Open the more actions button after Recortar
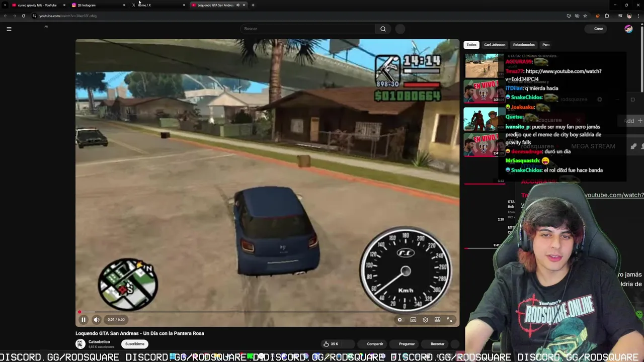Screen dimensions: 644x362 455,344
